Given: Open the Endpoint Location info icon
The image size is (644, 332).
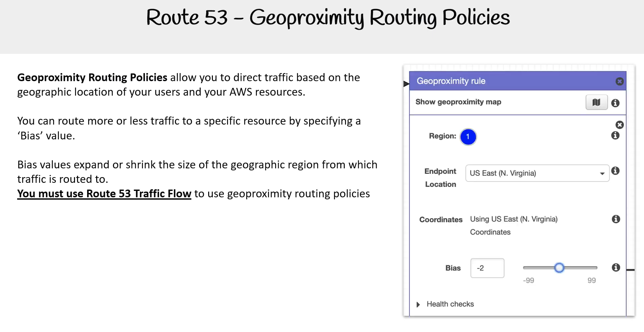Looking at the screenshot, I should (615, 171).
